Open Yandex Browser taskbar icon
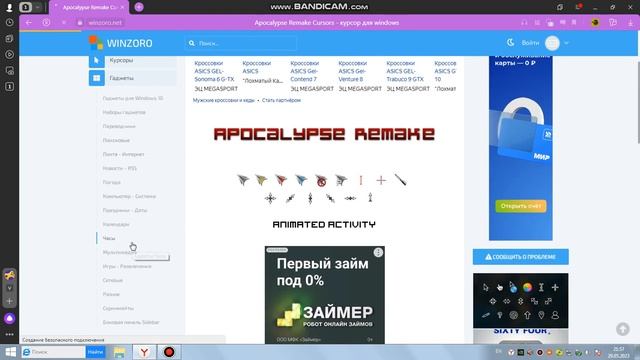 point(144,352)
